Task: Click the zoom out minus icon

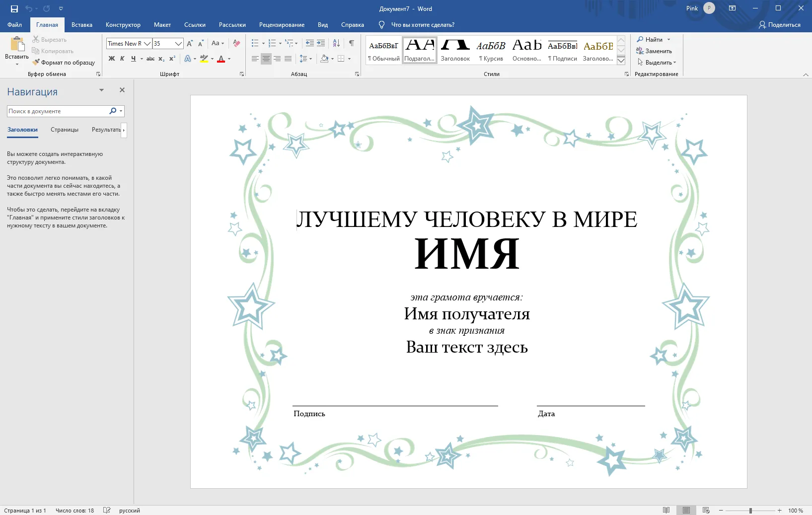Action: click(x=721, y=511)
